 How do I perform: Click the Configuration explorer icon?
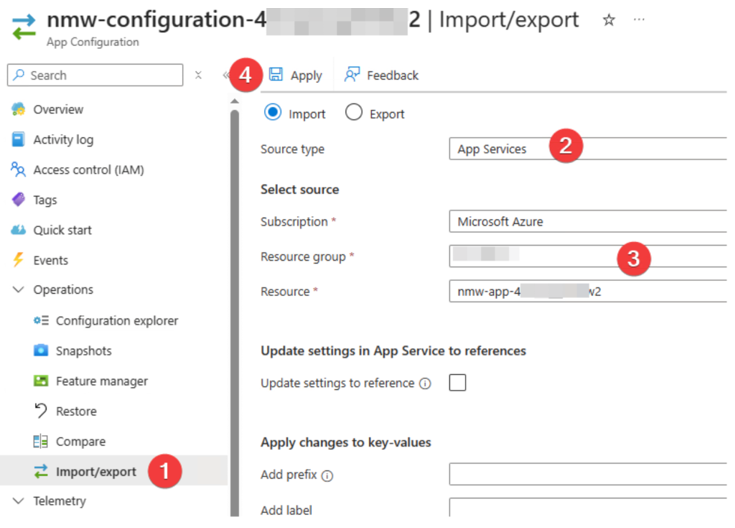[41, 321]
